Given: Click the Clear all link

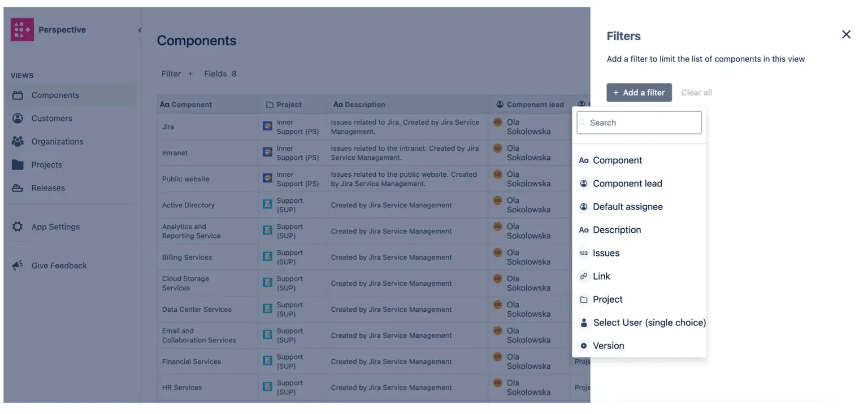Looking at the screenshot, I should point(696,93).
